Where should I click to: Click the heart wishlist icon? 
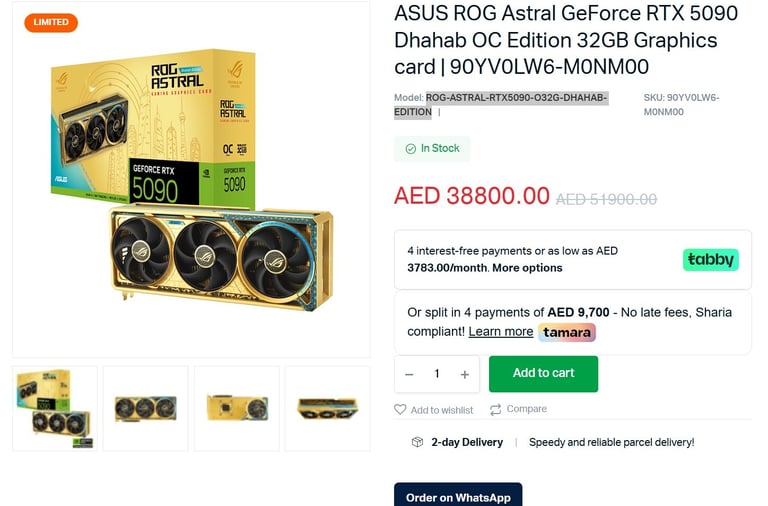[400, 410]
